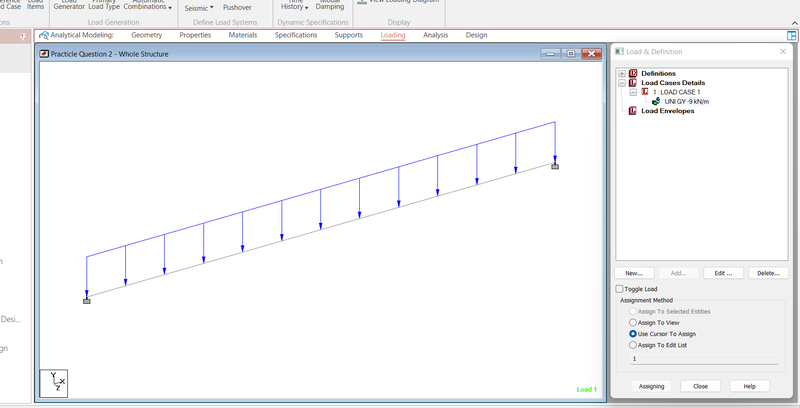Click the Load & Definition panel title icon
The image size is (800, 408).
(x=619, y=52)
